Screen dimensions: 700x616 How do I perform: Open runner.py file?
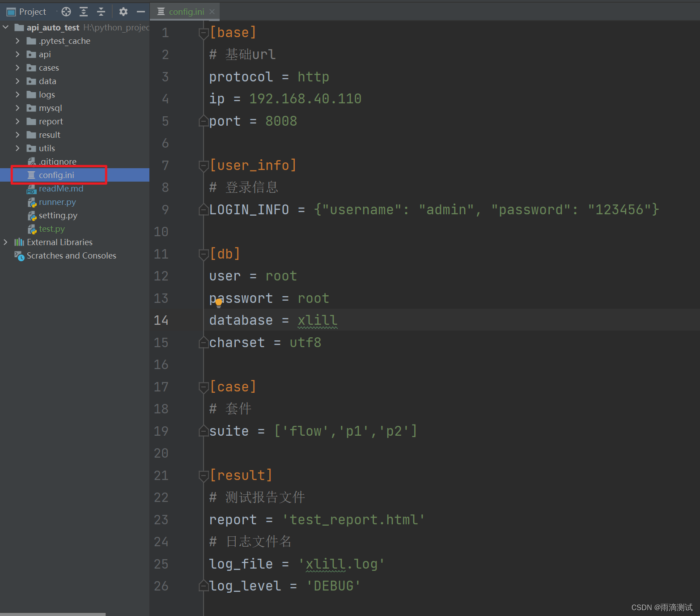(58, 202)
